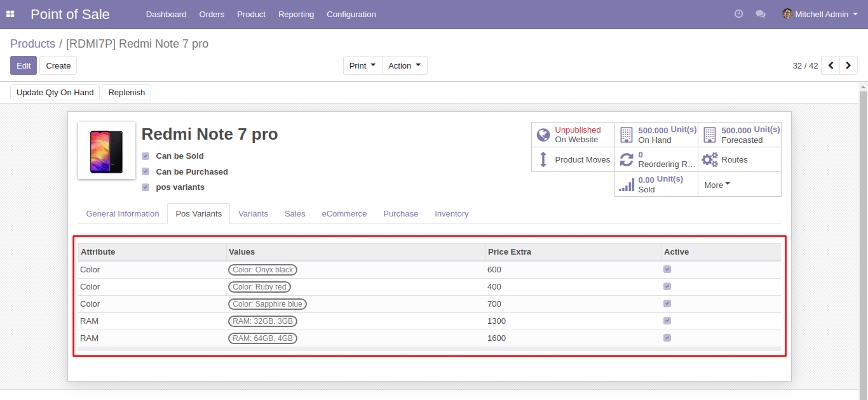The image size is (868, 400).
Task: Open Mitchell Admin user menu caret
Action: (855, 14)
